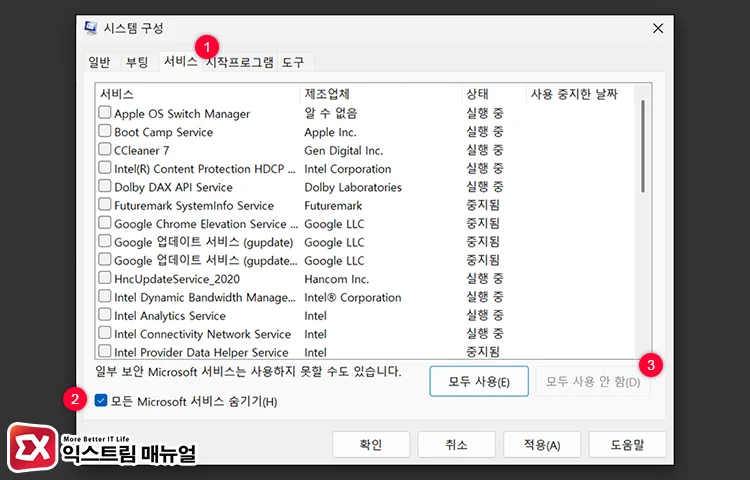Select the Gen Digital Inc. manufacturer cell
The height and width of the screenshot is (480, 750).
click(343, 151)
